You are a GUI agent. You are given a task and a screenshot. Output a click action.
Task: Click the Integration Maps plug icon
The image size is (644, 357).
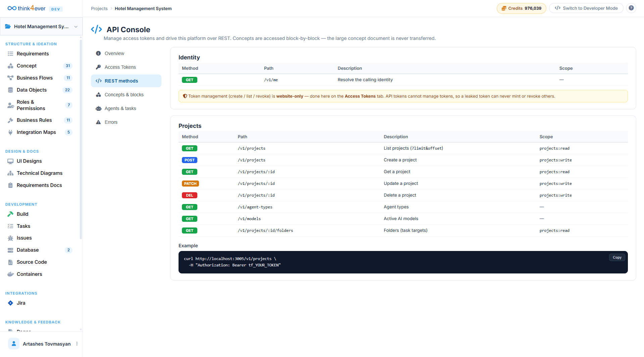(10, 132)
